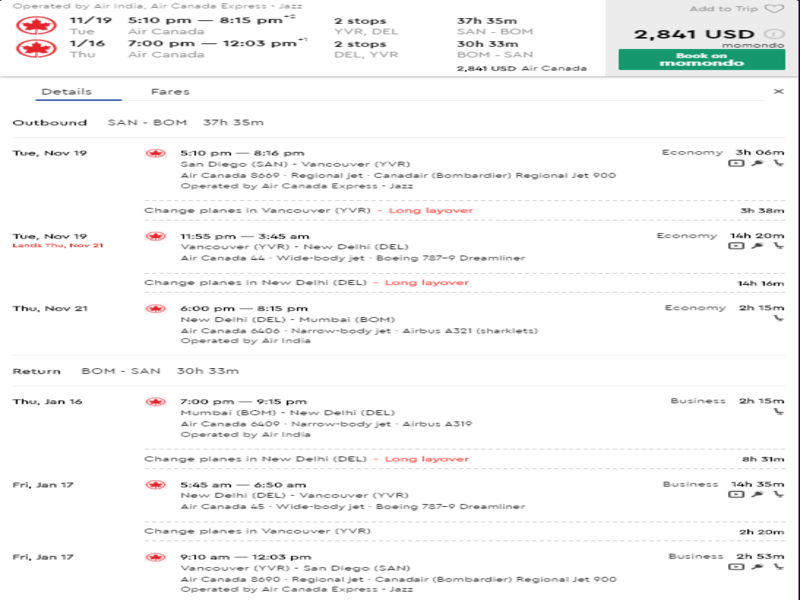Image resolution: width=800 pixels, height=600 pixels.
Task: Click the Outbound SAN - BOM heading
Action: pyautogui.click(x=138, y=122)
